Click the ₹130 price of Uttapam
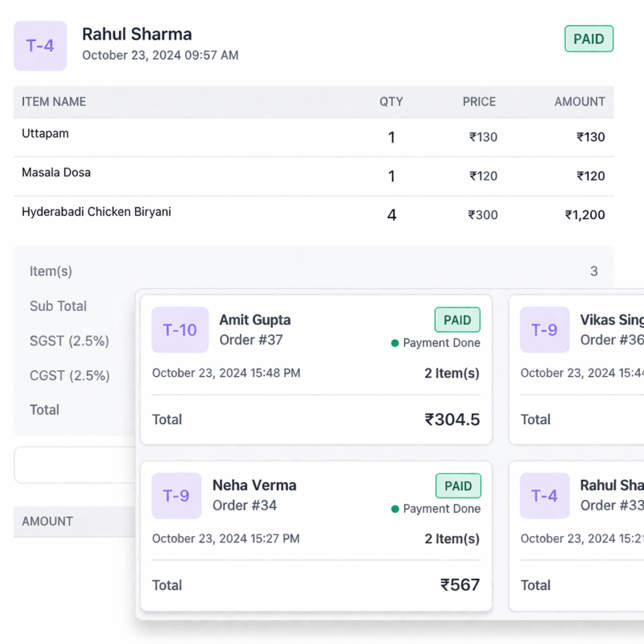This screenshot has width=644, height=644. coord(483,137)
